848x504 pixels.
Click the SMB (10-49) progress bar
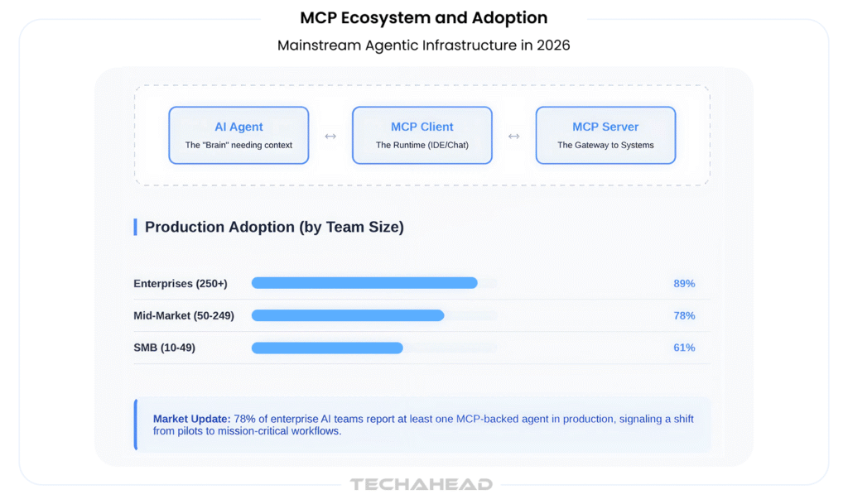[x=373, y=348]
